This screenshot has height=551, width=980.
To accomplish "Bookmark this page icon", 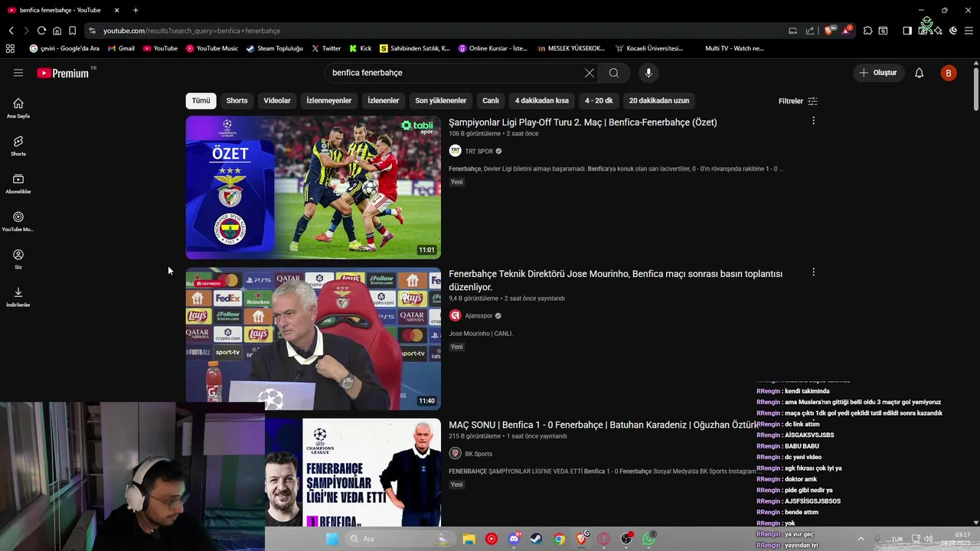I will 72,31.
